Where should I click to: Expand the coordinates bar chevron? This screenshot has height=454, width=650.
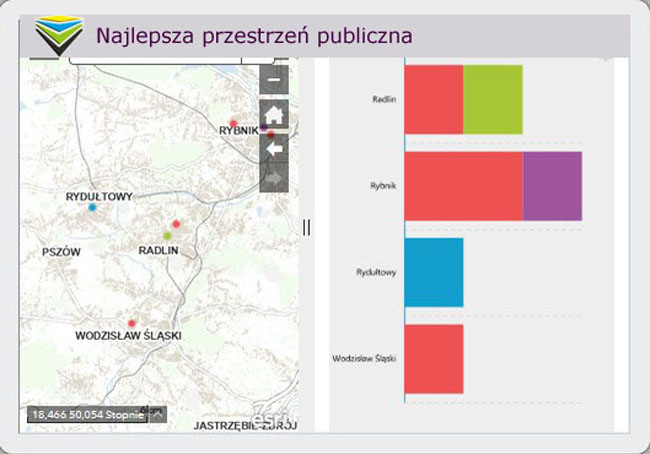click(157, 414)
